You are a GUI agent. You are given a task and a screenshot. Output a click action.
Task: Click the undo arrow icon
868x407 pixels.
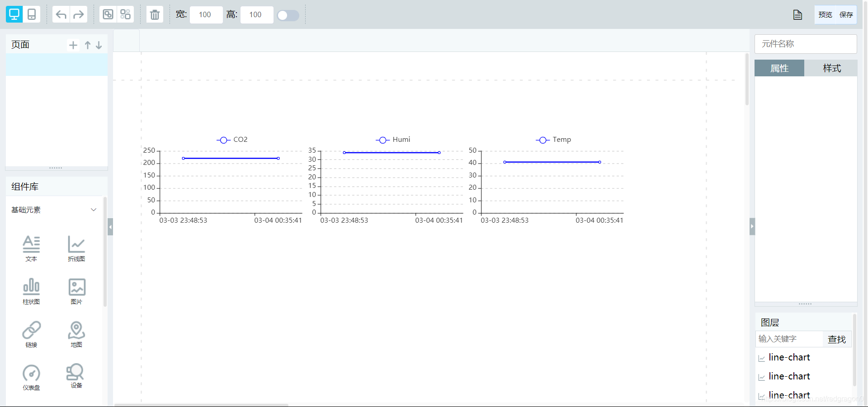(x=61, y=14)
